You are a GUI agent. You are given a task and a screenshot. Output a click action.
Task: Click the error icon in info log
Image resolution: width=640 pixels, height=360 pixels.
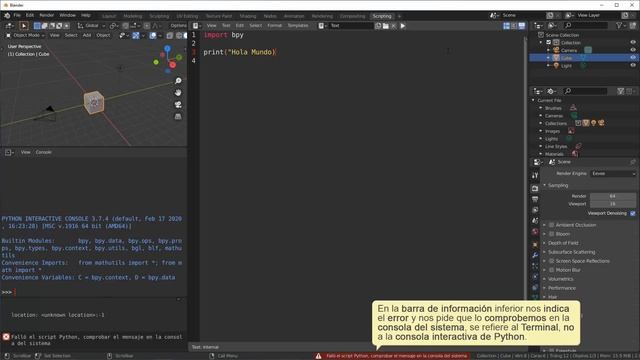6,337
